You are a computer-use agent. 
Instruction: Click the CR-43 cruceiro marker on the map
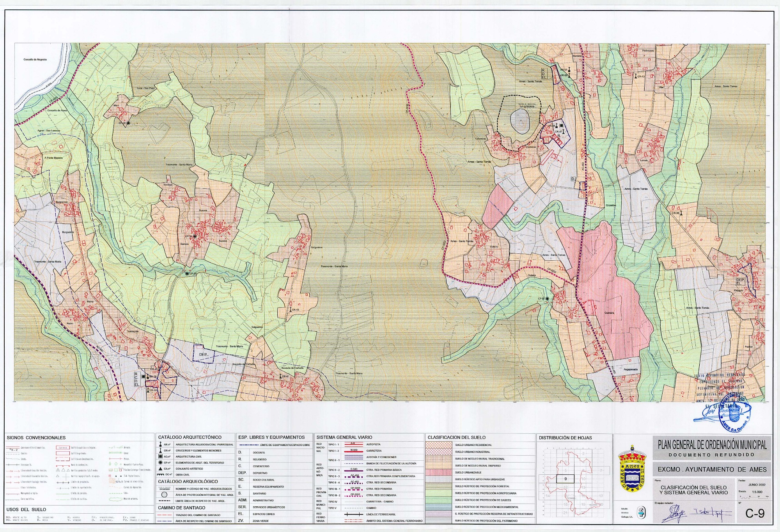point(291,310)
